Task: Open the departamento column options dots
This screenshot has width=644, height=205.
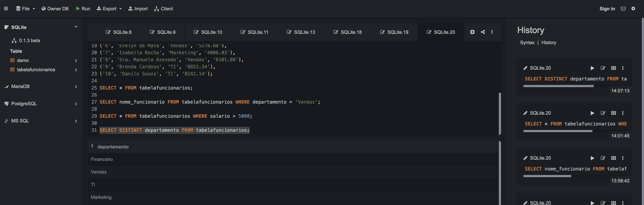Action: coord(92,146)
